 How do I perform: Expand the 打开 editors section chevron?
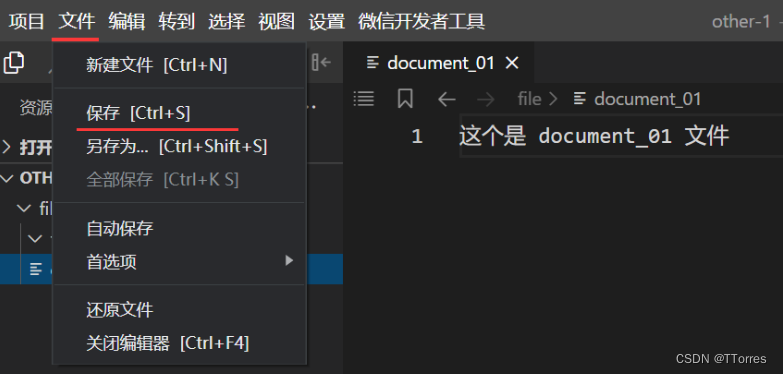[x=7, y=147]
